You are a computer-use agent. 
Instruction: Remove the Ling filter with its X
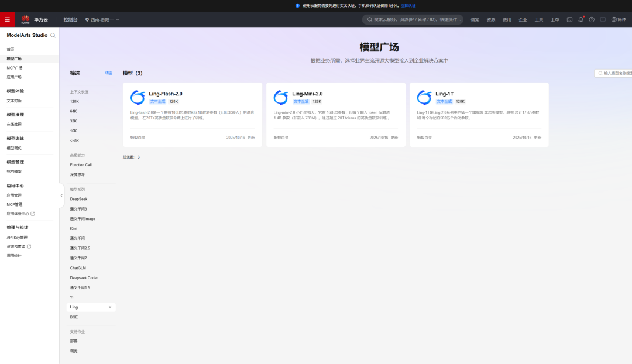[109, 307]
